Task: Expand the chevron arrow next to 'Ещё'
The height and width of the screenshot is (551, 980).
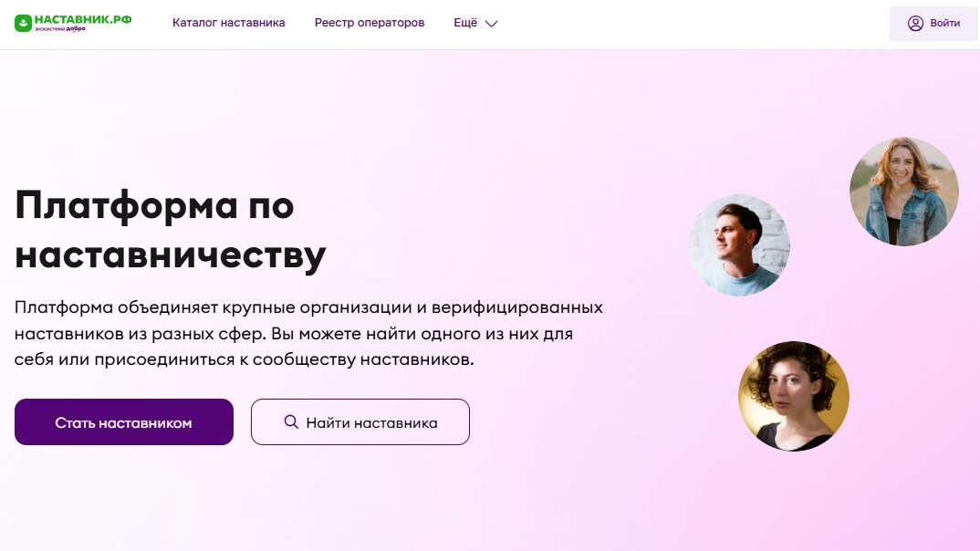Action: (x=492, y=24)
